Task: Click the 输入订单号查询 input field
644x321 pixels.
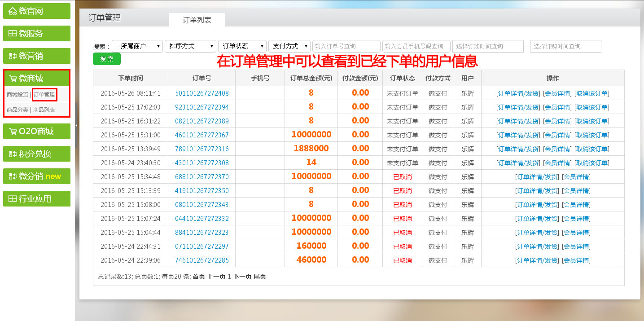Action: pos(346,46)
